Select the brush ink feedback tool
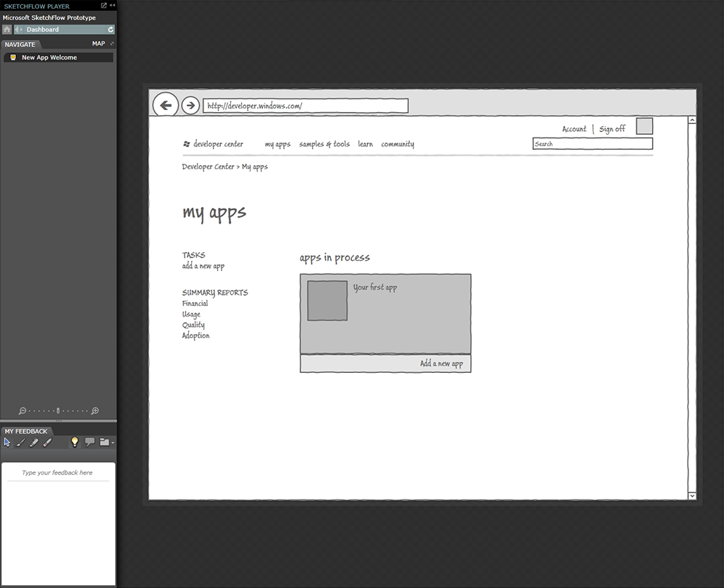The image size is (724, 588). pyautogui.click(x=21, y=442)
